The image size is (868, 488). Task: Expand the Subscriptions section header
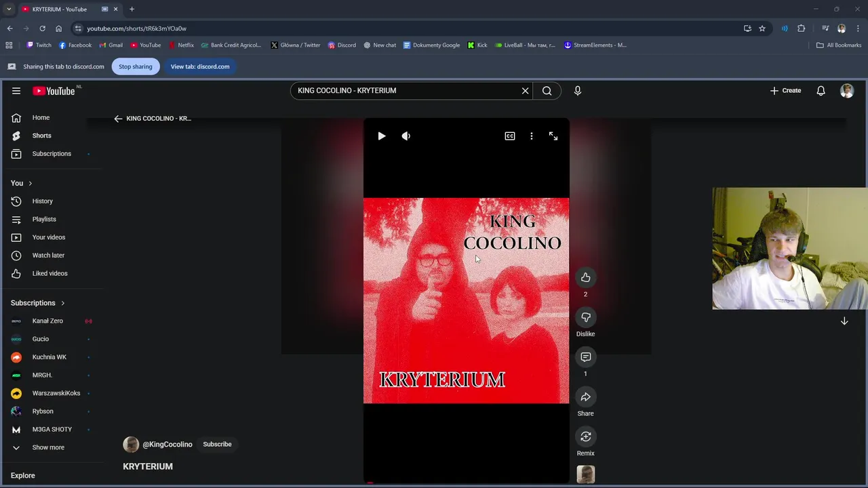tap(38, 303)
